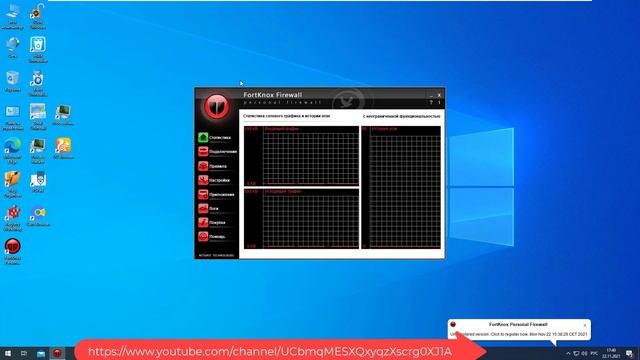The image size is (640, 360).
Task: Select the orange UC Browser desktop shortcut
Action: pyautogui.click(x=63, y=148)
